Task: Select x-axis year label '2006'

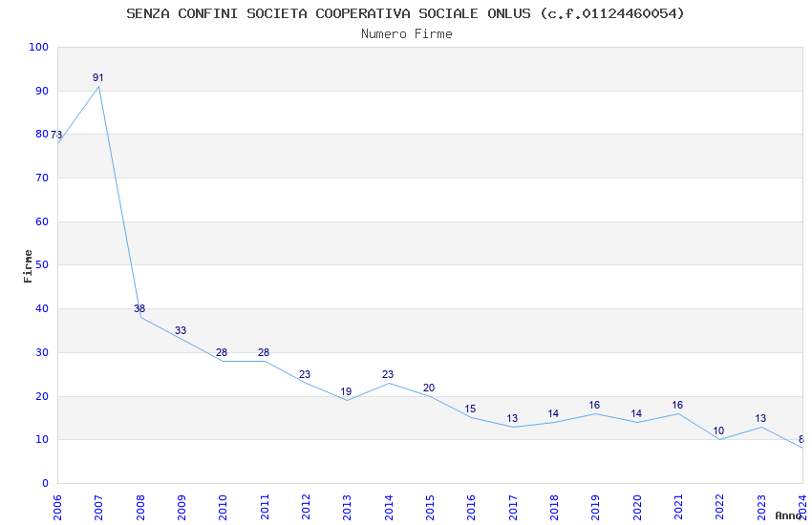Action: [57, 507]
